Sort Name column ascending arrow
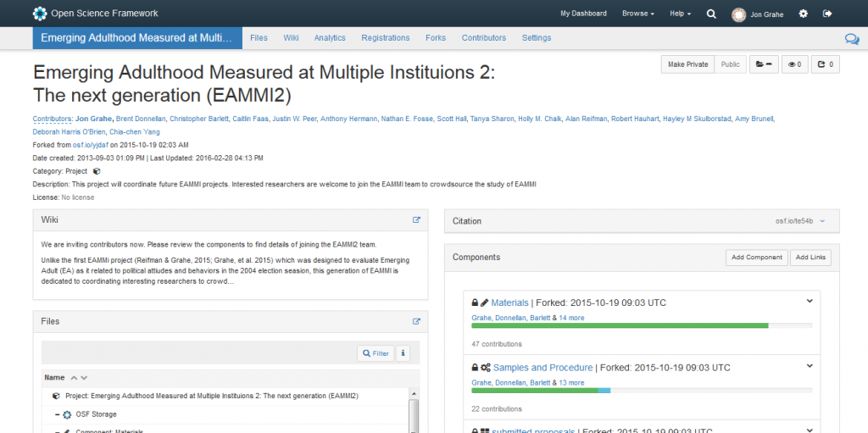868x433 pixels. coord(74,378)
